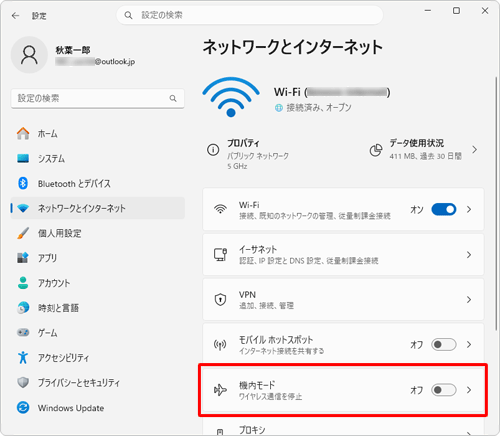Click the Wi-Fi row signal icon
The image size is (500, 436).
tap(220, 209)
